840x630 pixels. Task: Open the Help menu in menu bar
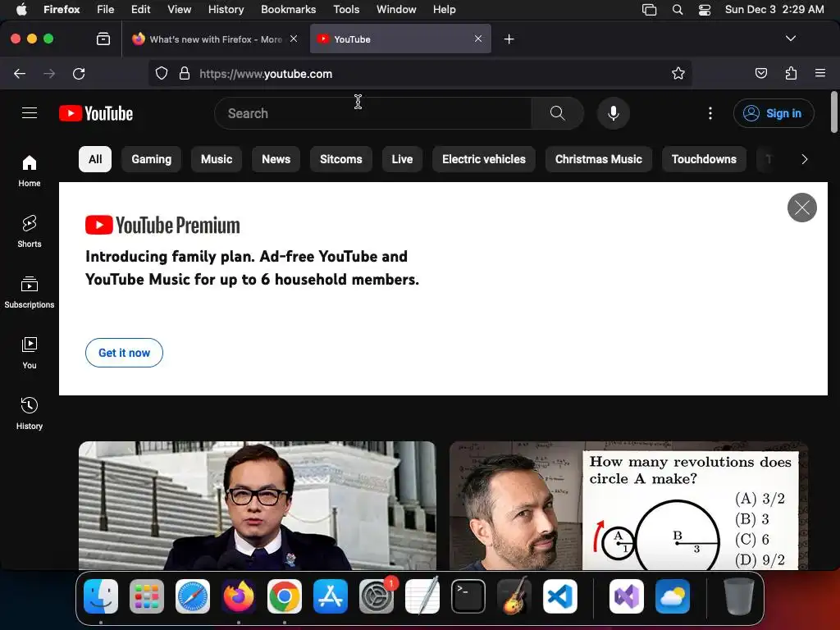444,9
